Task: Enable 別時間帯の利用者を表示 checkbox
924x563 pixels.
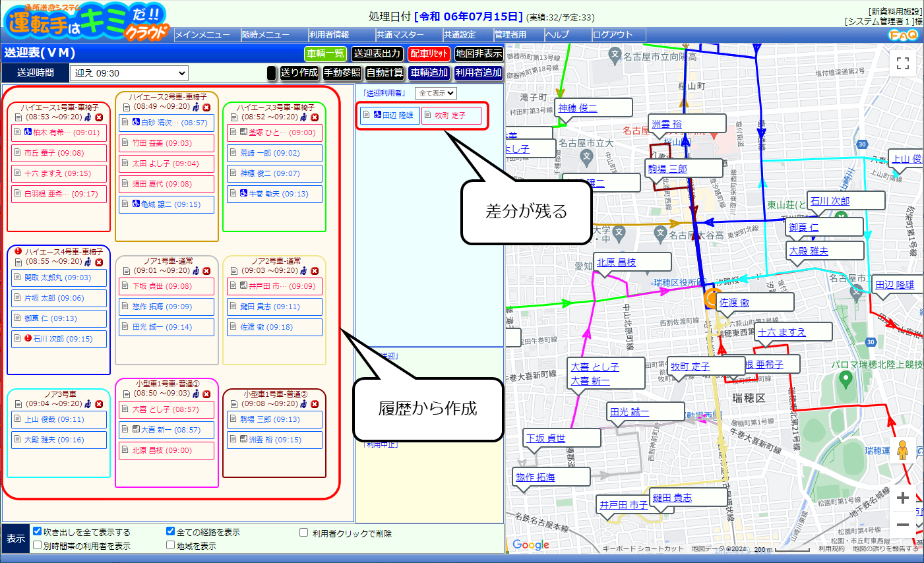Action: [x=38, y=545]
